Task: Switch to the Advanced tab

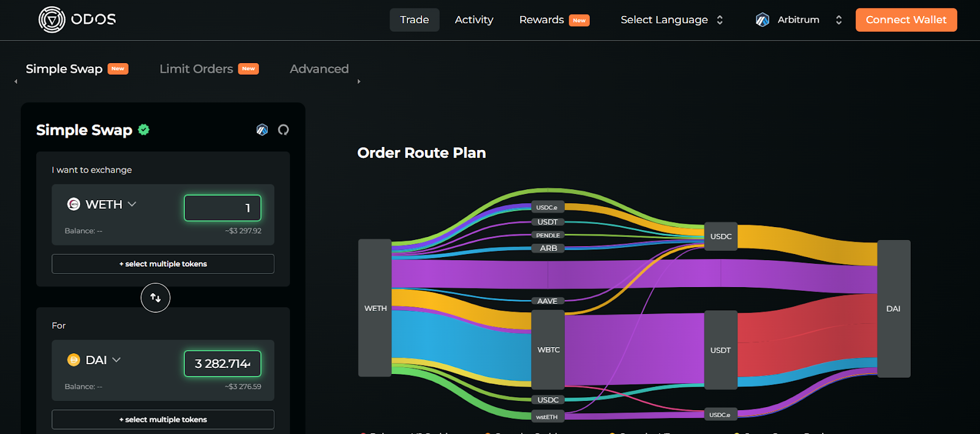Action: point(319,69)
